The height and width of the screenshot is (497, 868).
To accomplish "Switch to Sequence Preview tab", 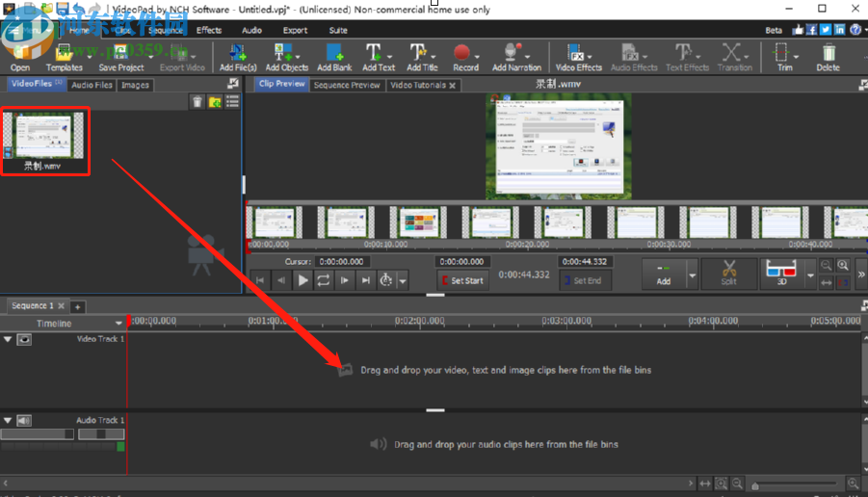I will (x=347, y=85).
